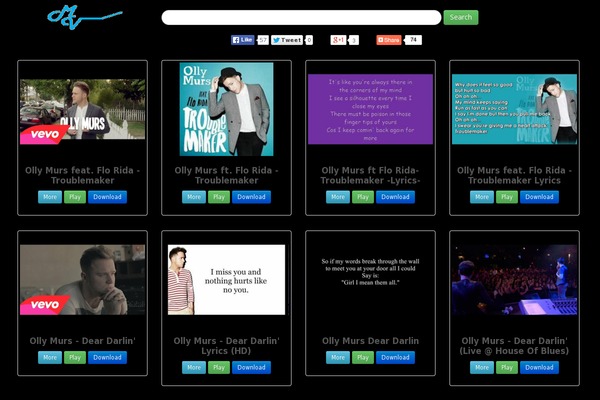Download feat. Flo Rida Troublemaker Lyrics video
600x400 pixels.
click(x=540, y=197)
